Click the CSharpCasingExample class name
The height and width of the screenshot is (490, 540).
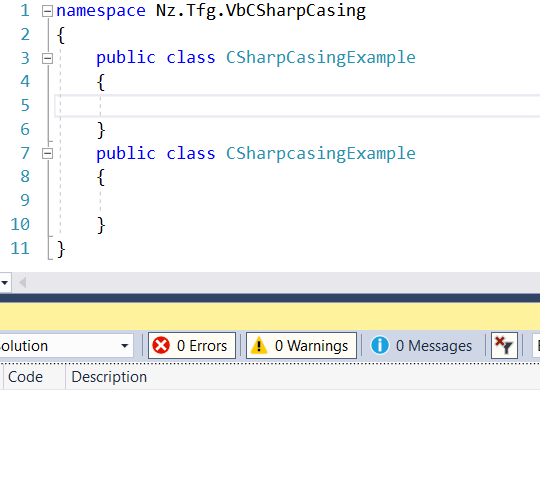tap(321, 58)
